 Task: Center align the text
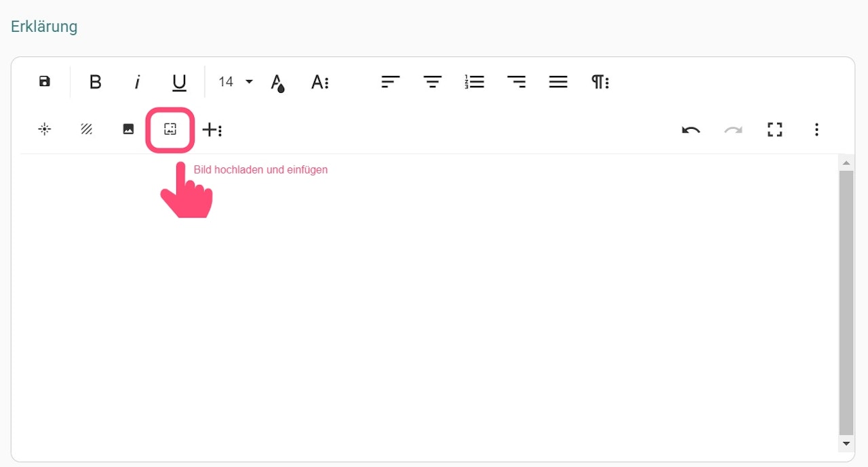[433, 82]
